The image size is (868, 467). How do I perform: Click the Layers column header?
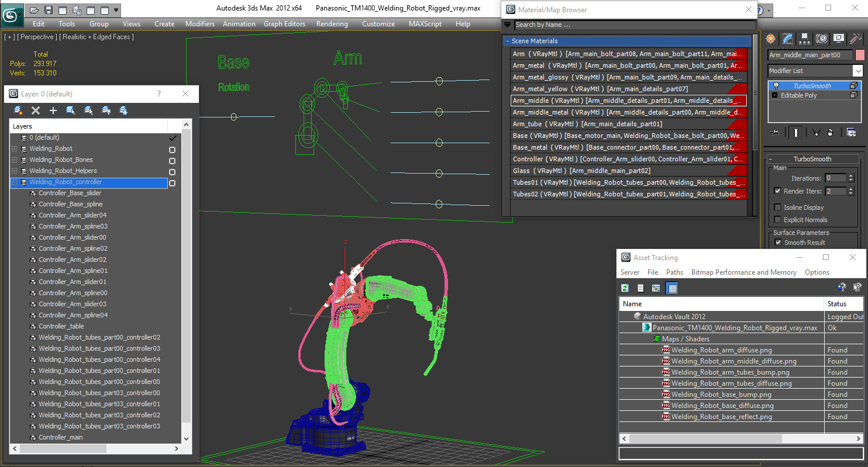[x=88, y=126]
